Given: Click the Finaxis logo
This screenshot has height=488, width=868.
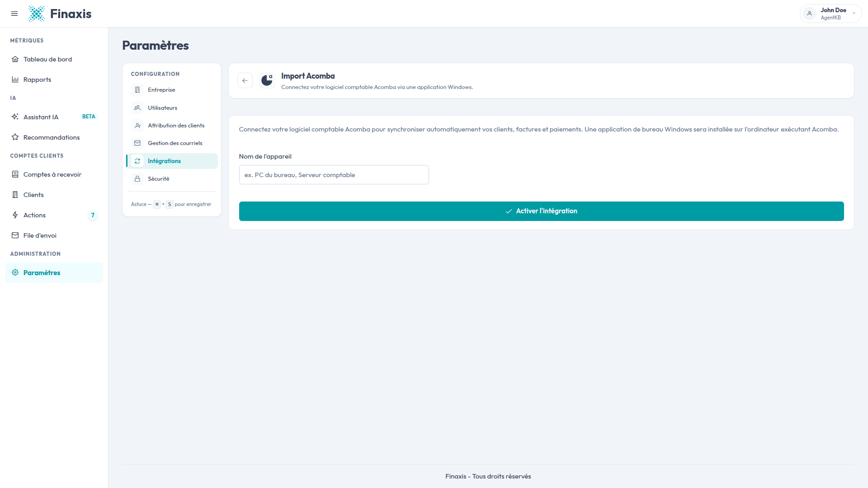Looking at the screenshot, I should [x=60, y=14].
